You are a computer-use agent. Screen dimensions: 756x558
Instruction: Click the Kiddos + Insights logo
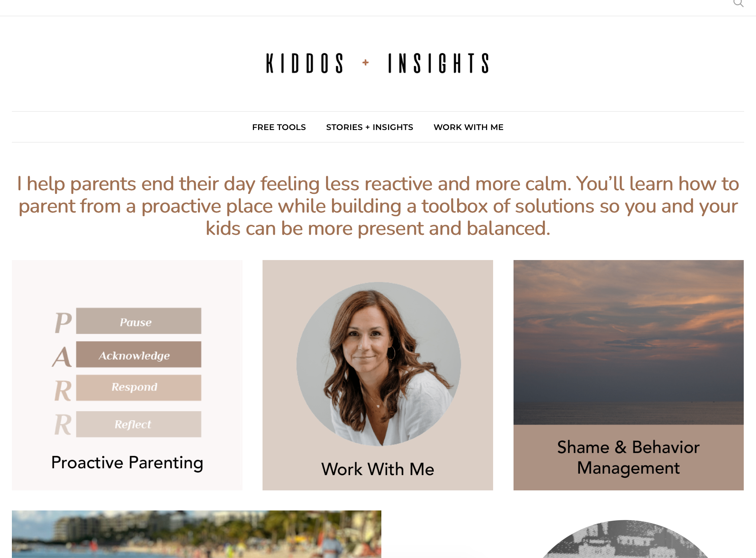[x=378, y=63]
